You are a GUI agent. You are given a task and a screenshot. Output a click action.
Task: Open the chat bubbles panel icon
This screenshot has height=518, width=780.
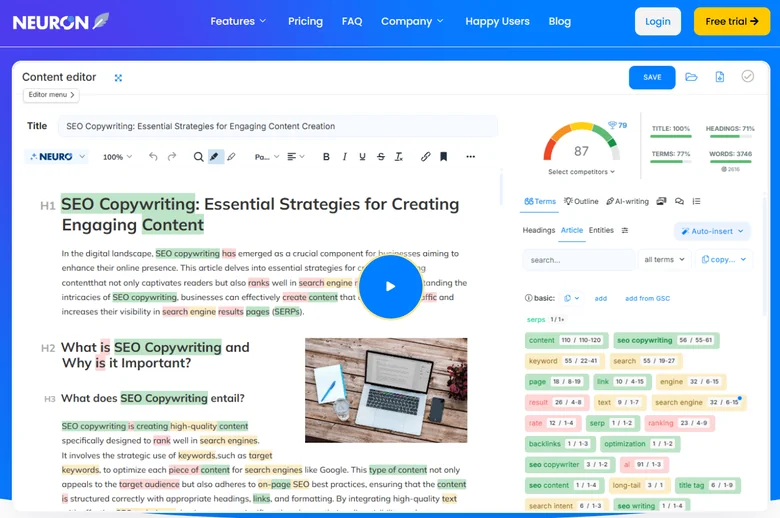coord(679,201)
